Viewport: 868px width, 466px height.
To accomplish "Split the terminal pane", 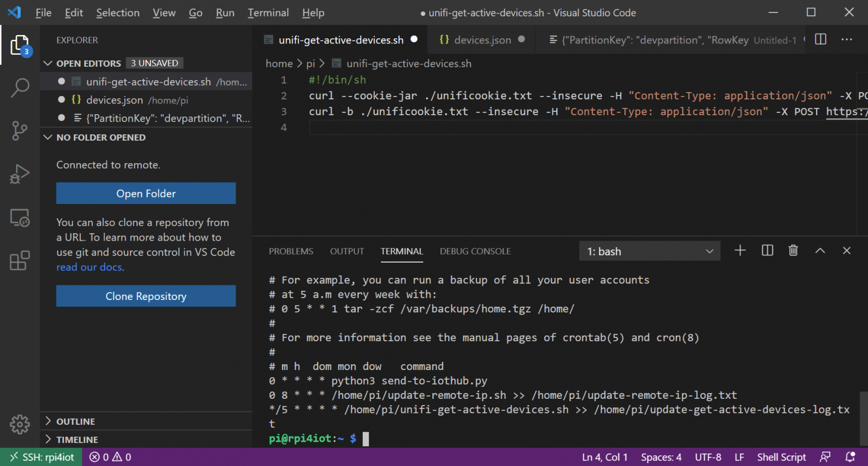I will 767,251.
